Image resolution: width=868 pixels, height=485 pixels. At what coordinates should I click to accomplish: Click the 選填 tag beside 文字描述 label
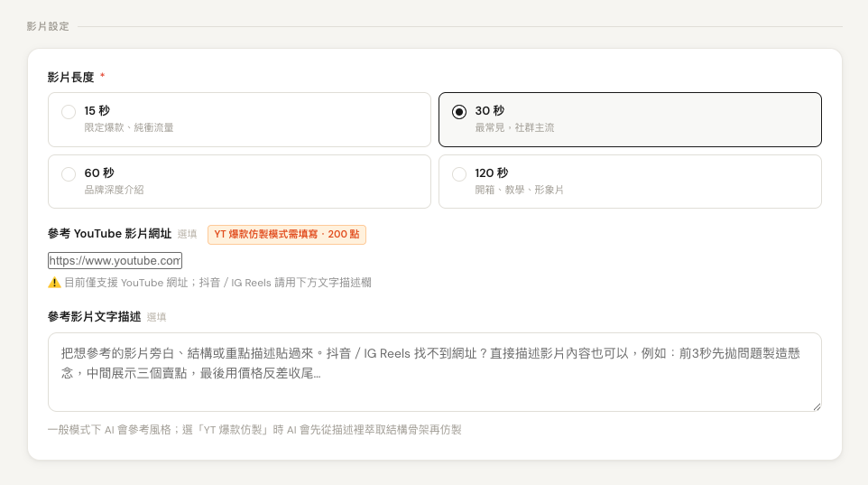coord(157,317)
